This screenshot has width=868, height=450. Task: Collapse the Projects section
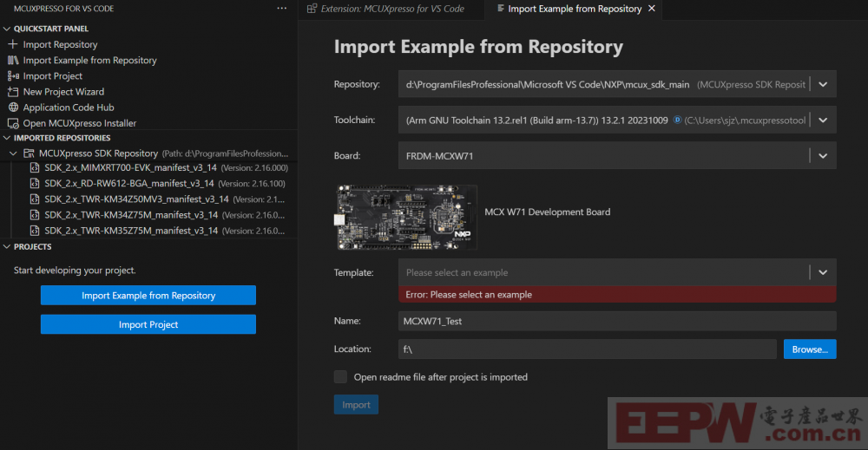[7, 246]
